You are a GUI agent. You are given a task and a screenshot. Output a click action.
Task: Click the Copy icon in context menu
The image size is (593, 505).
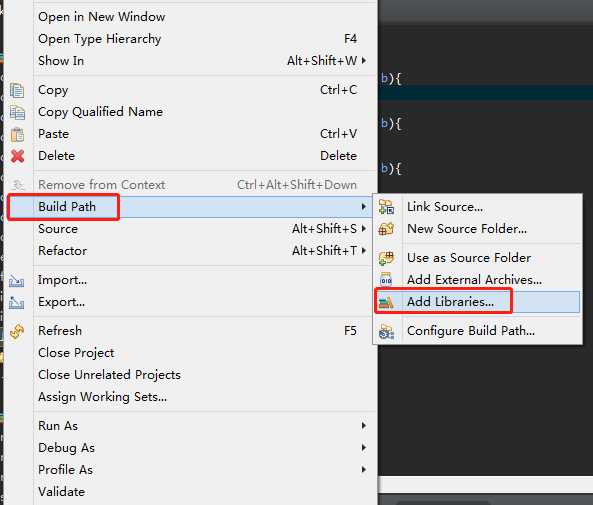point(17,90)
